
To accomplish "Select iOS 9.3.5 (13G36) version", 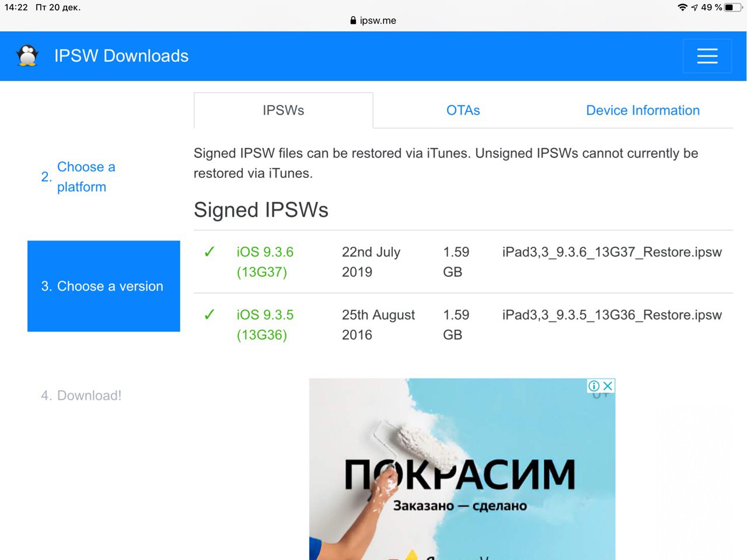I will tap(265, 325).
